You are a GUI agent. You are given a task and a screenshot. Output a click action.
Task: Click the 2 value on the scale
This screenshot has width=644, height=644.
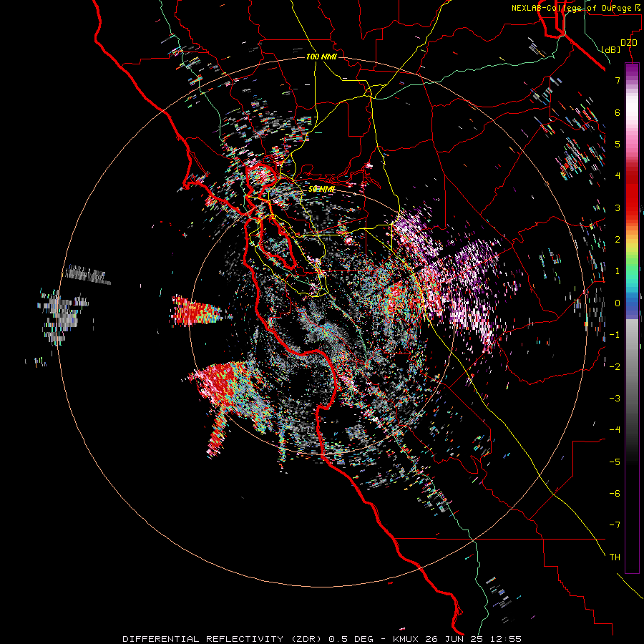pyautogui.click(x=618, y=240)
